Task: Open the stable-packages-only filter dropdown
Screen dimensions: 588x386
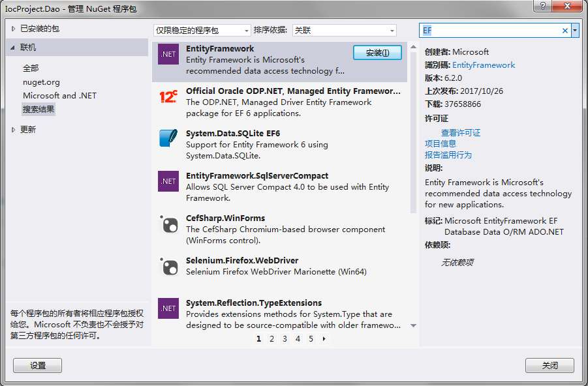Action: point(202,31)
